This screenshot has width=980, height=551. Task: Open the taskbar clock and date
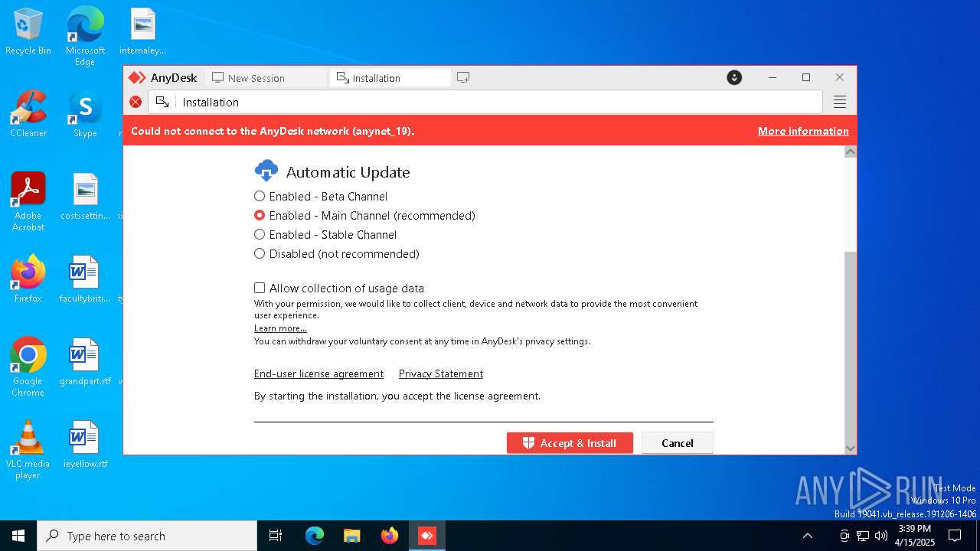pyautogui.click(x=914, y=536)
